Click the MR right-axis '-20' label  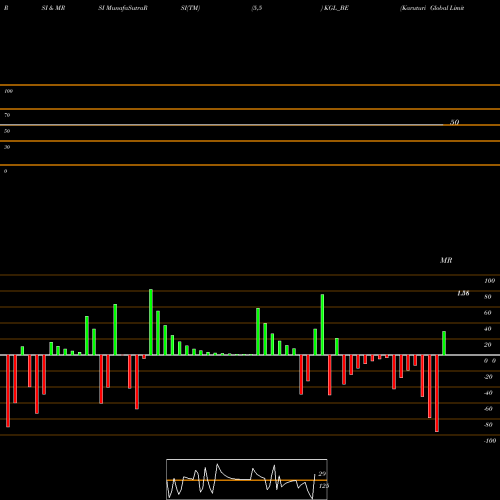click(x=488, y=377)
